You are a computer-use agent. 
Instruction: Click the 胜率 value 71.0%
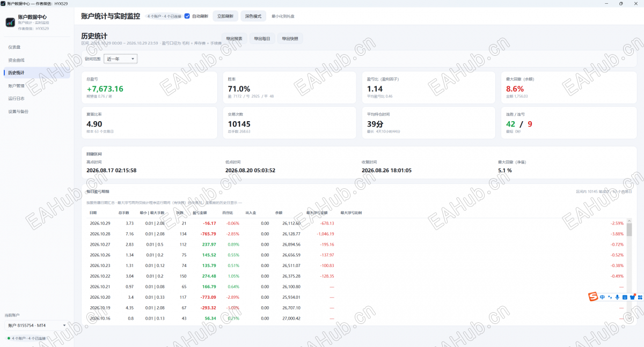tap(239, 89)
